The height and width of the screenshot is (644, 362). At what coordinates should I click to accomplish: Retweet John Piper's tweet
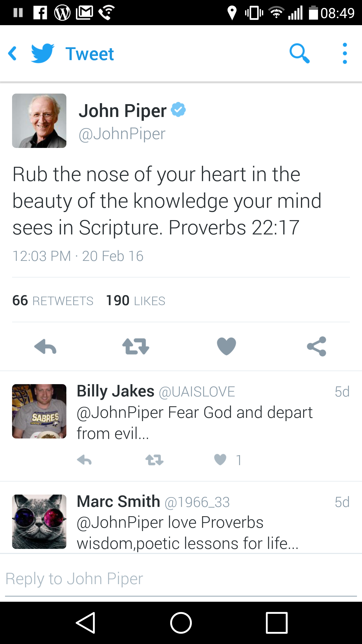click(x=136, y=347)
